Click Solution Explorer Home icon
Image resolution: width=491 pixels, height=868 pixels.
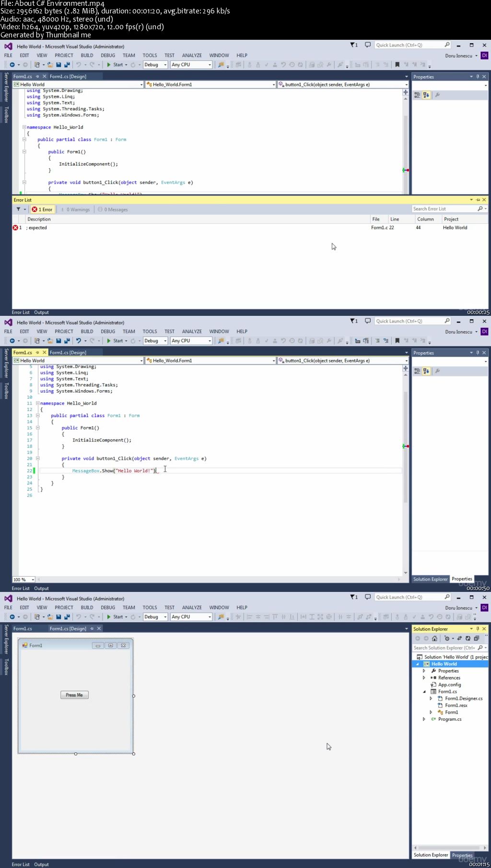tap(434, 638)
